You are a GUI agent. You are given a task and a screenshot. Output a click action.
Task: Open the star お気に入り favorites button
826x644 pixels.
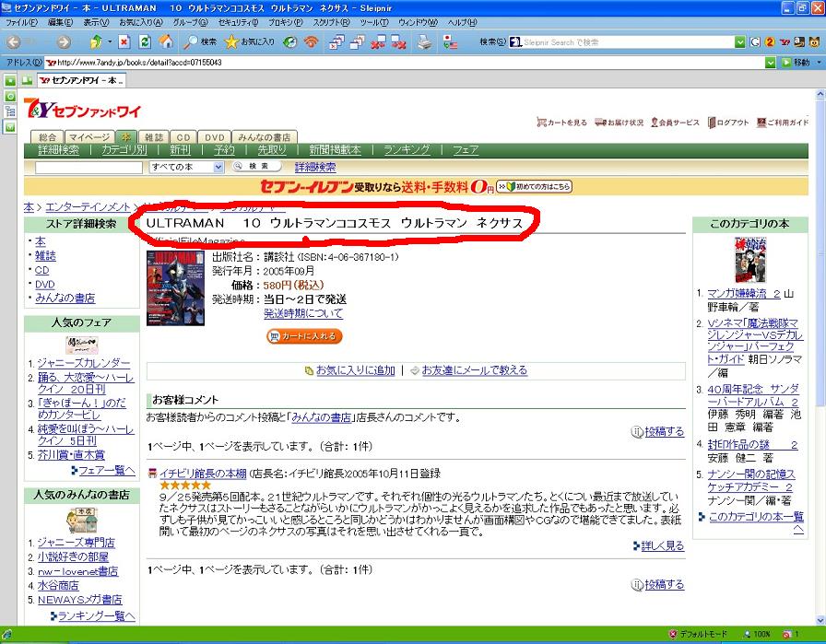(249, 42)
